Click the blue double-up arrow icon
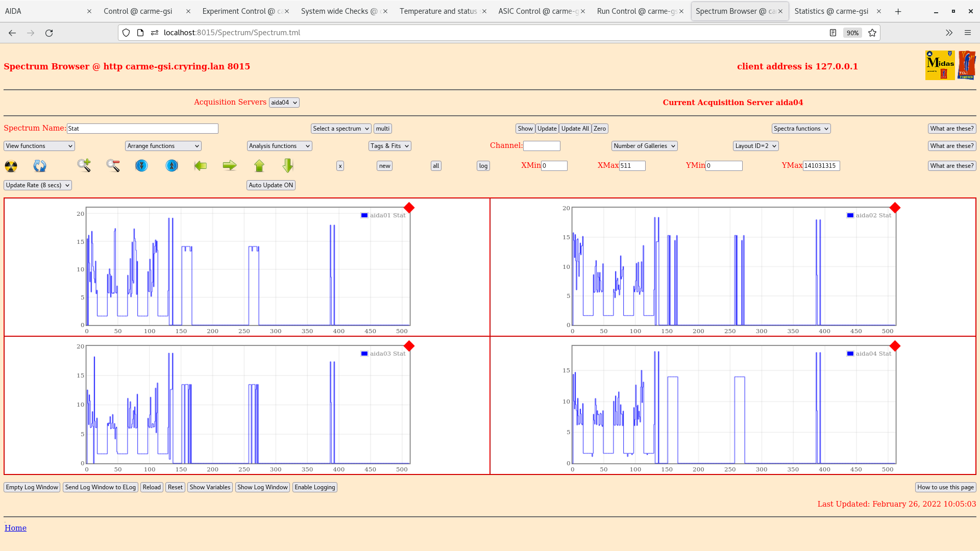980x551 pixels. 172,165
